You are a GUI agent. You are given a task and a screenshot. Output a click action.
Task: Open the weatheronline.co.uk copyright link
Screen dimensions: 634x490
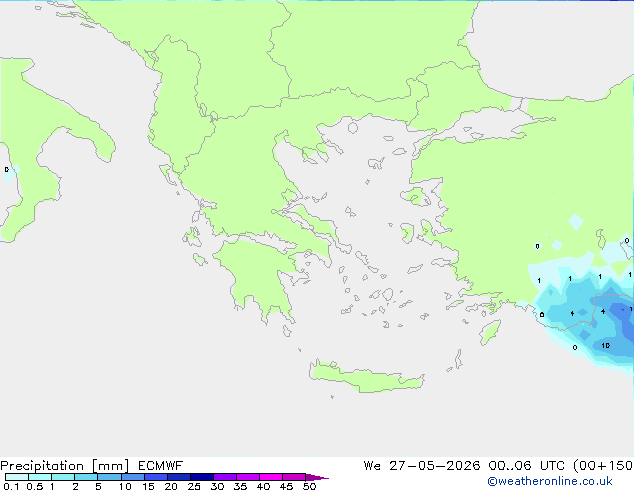pos(550,481)
